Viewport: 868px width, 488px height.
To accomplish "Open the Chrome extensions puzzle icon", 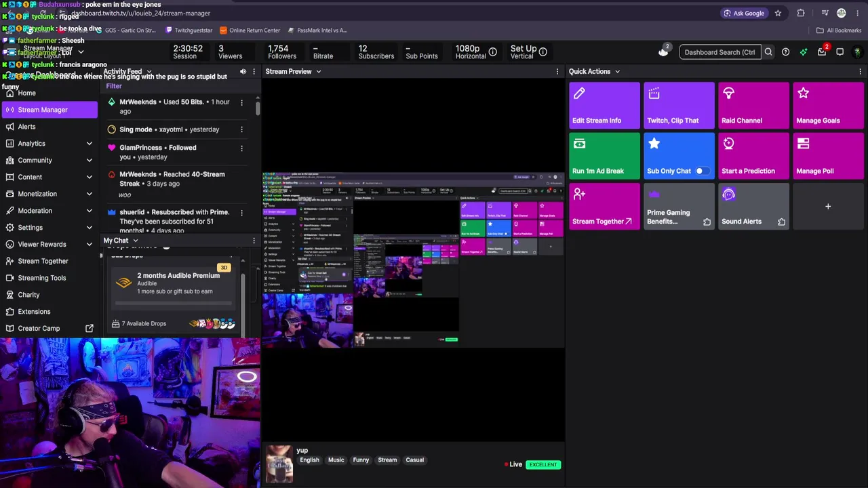I will (x=801, y=13).
